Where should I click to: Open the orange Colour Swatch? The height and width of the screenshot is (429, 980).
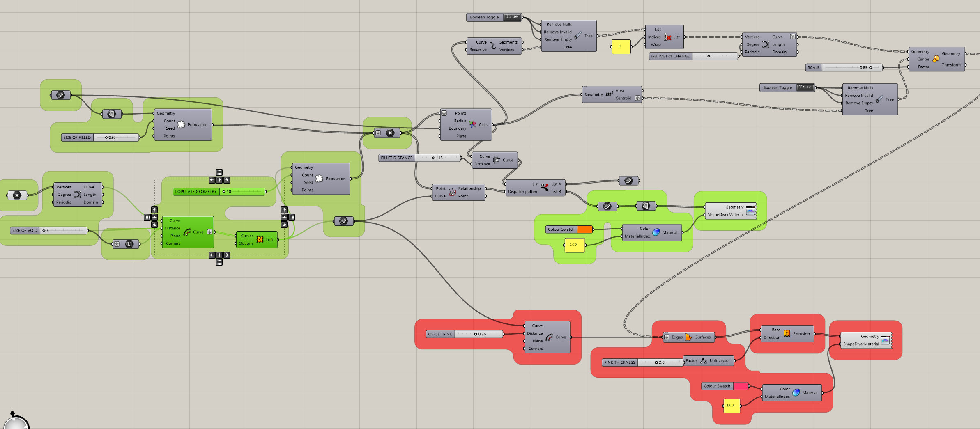584,229
